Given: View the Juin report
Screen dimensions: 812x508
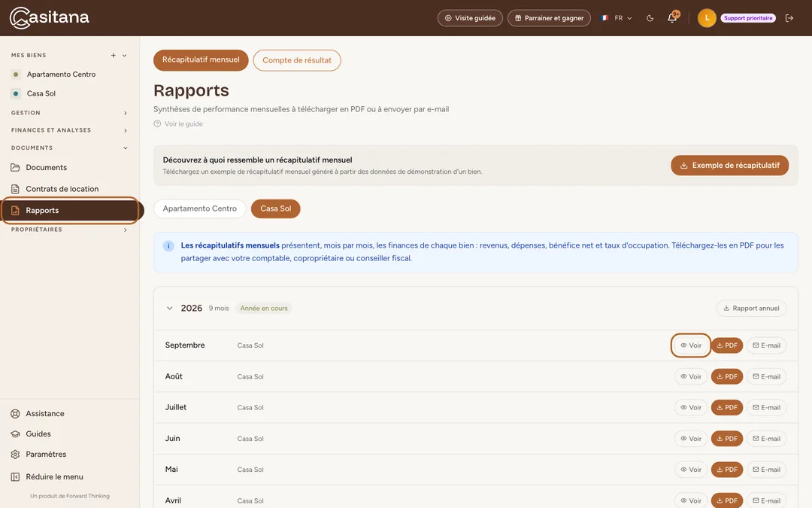Looking at the screenshot, I should tap(691, 439).
